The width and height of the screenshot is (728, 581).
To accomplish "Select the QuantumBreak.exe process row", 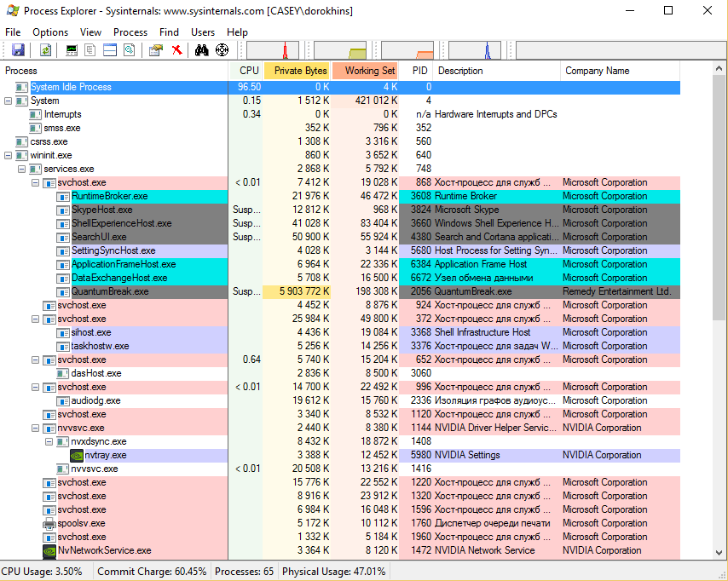I will coord(110,291).
